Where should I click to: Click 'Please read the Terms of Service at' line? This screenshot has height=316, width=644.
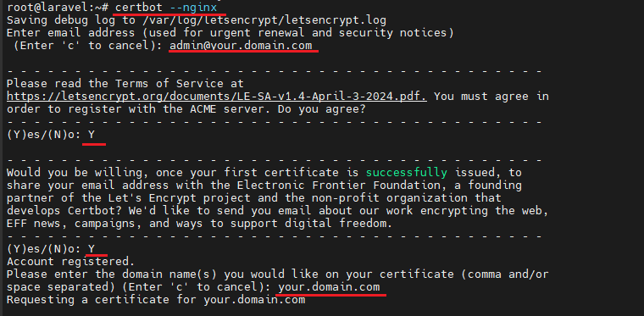[x=125, y=84]
